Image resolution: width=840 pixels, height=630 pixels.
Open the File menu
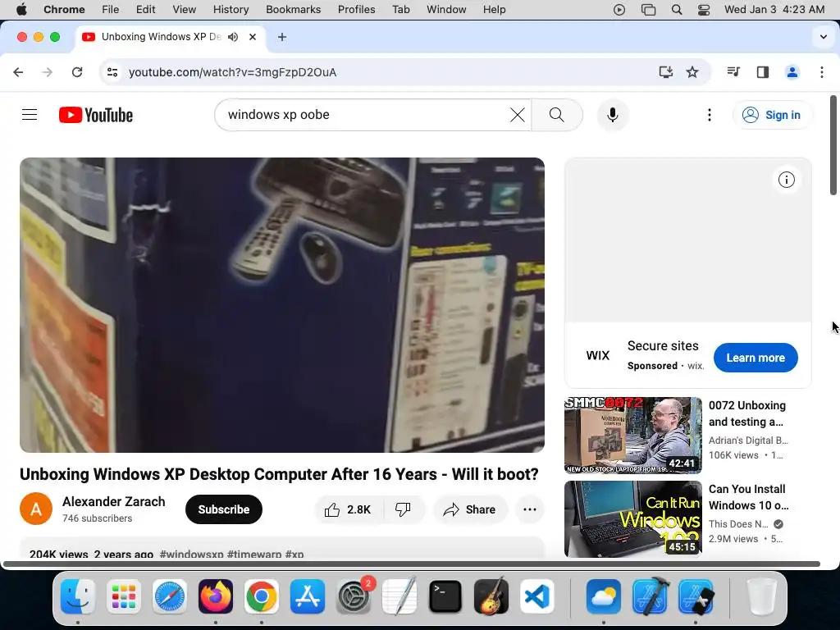pyautogui.click(x=111, y=10)
